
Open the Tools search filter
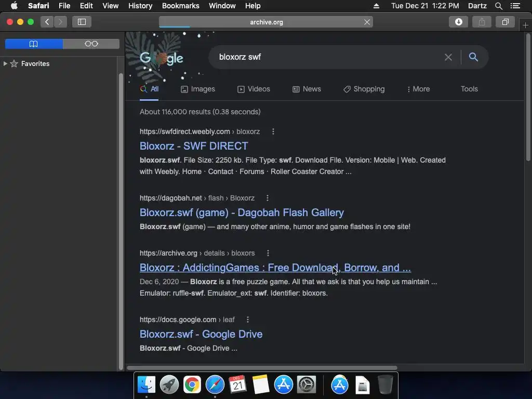pyautogui.click(x=469, y=89)
